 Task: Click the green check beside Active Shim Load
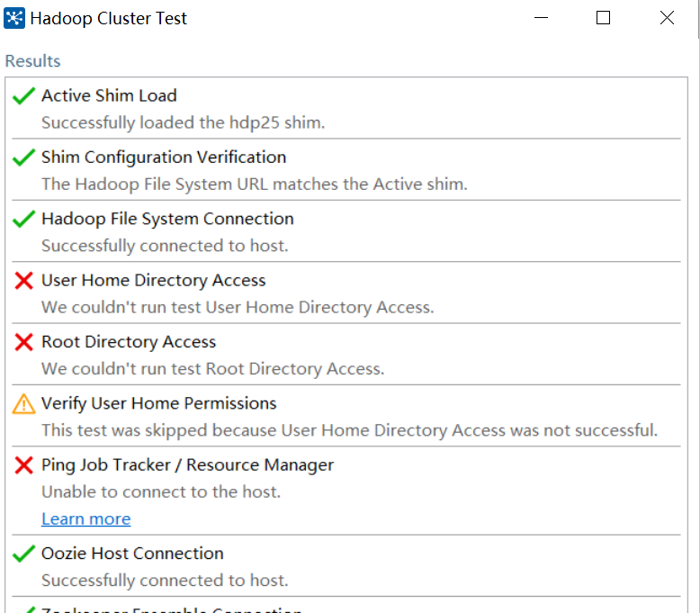point(23,95)
